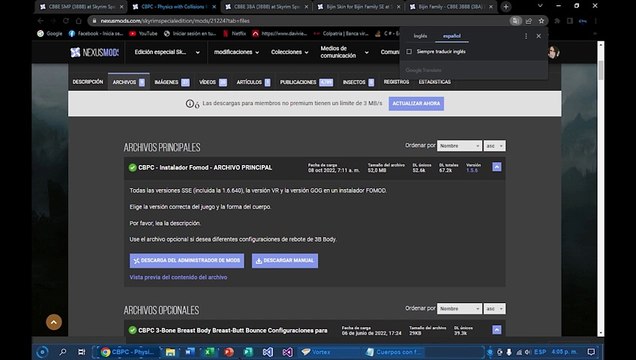Open the Iniciar sesión bookmark
Image resolution: width=636 pixels, height=360 pixels.
[x=190, y=34]
